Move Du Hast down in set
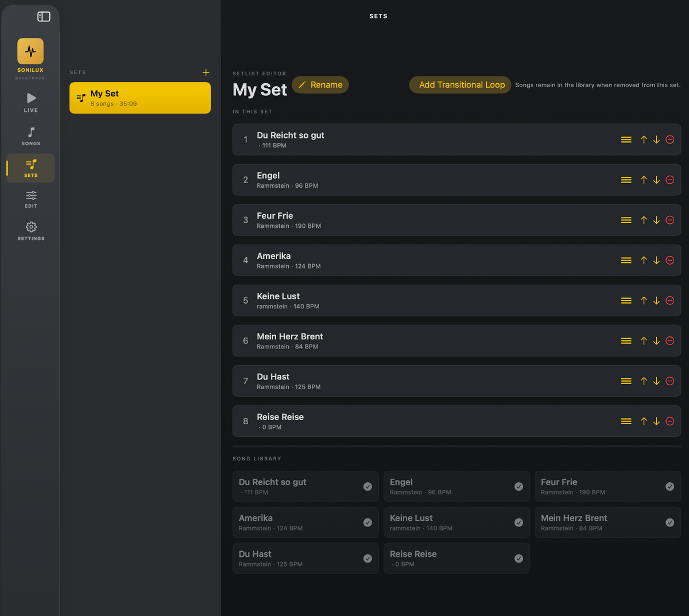Image resolution: width=689 pixels, height=616 pixels. pos(656,381)
